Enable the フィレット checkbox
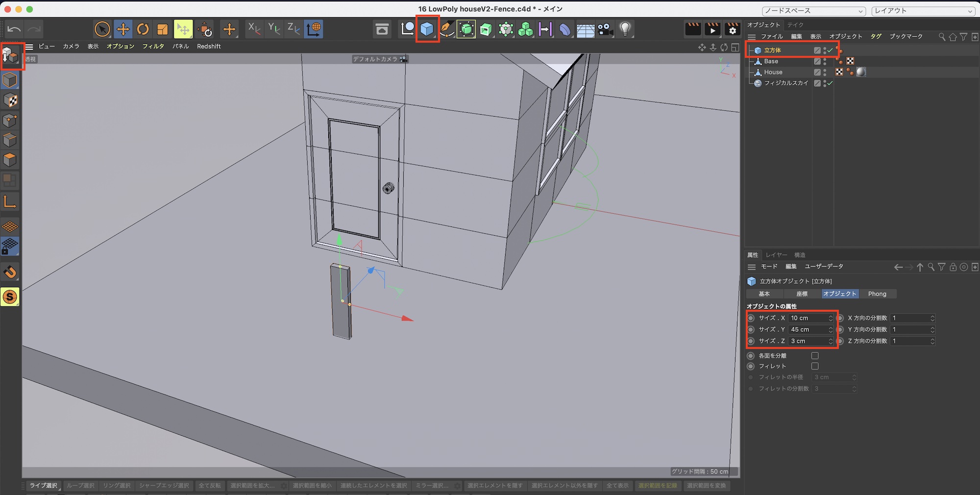 point(815,366)
